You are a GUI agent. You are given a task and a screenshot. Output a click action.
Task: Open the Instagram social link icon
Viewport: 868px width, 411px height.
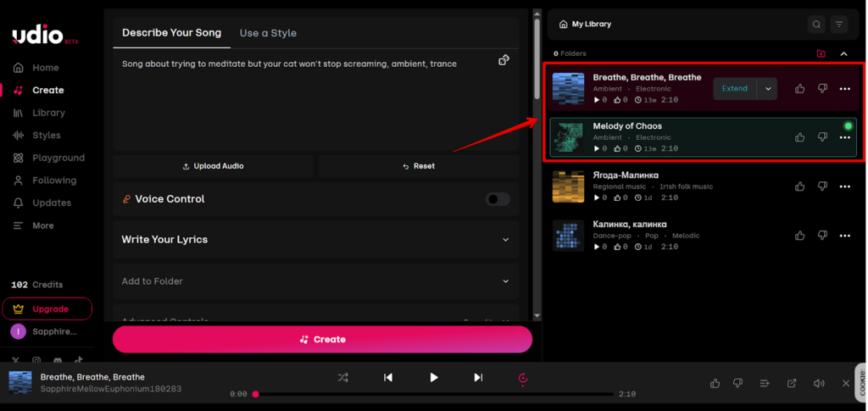(36, 361)
